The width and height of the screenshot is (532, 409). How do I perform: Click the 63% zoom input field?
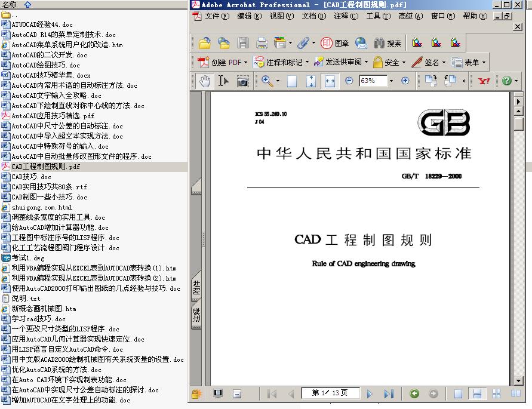click(373, 81)
